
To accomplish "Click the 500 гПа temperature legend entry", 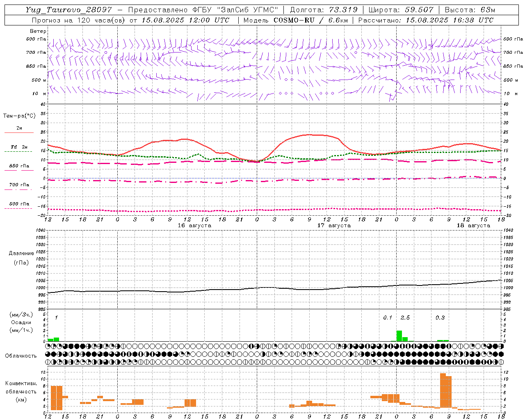I will [x=19, y=205].
